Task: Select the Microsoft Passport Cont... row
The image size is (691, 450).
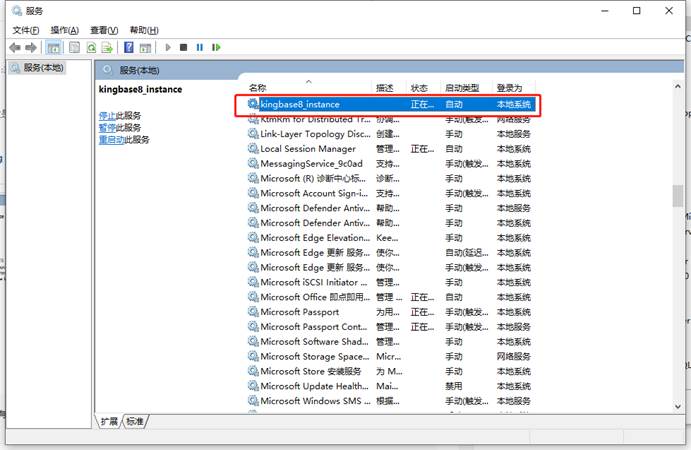Action: 390,327
